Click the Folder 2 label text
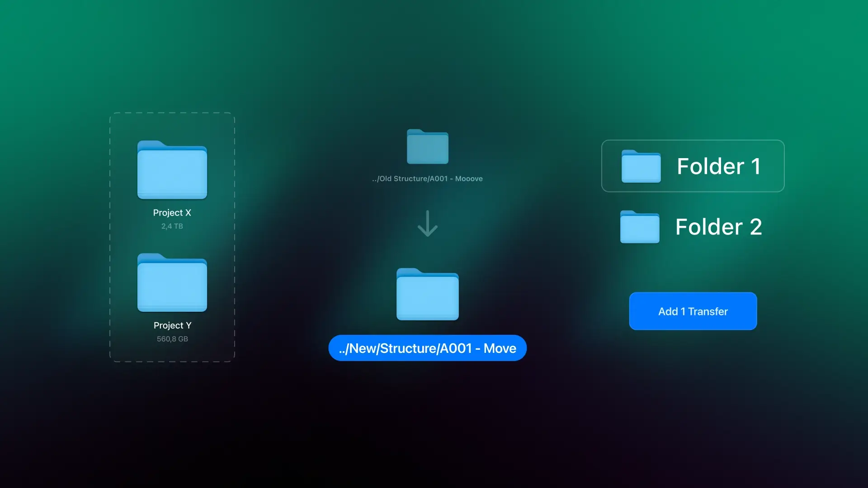 [719, 227]
